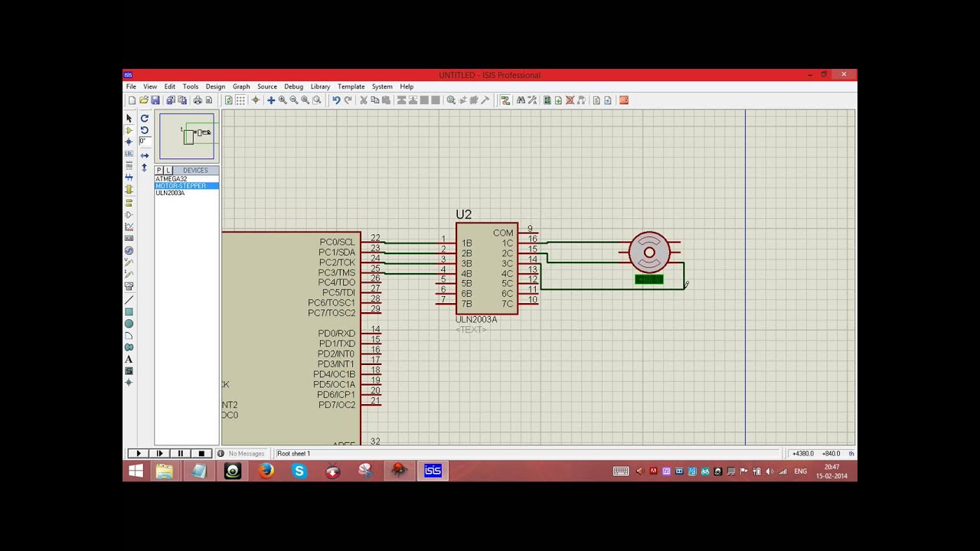Open the red ARES netlist transfer icon
Screen dimensions: 980x551
coord(623,100)
